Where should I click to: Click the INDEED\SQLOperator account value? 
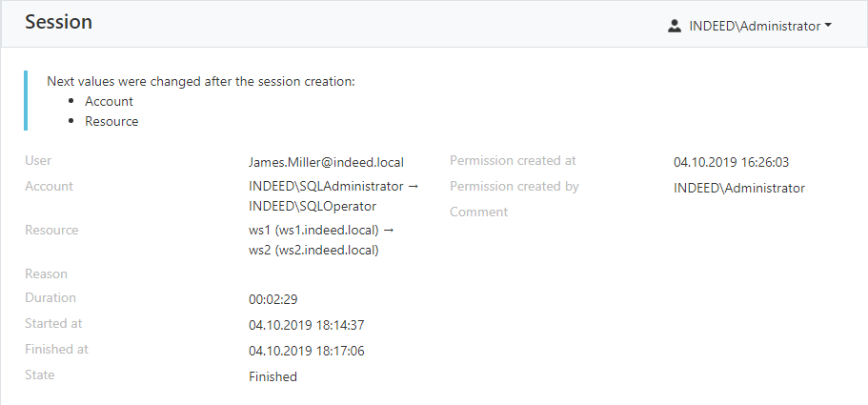coord(313,207)
